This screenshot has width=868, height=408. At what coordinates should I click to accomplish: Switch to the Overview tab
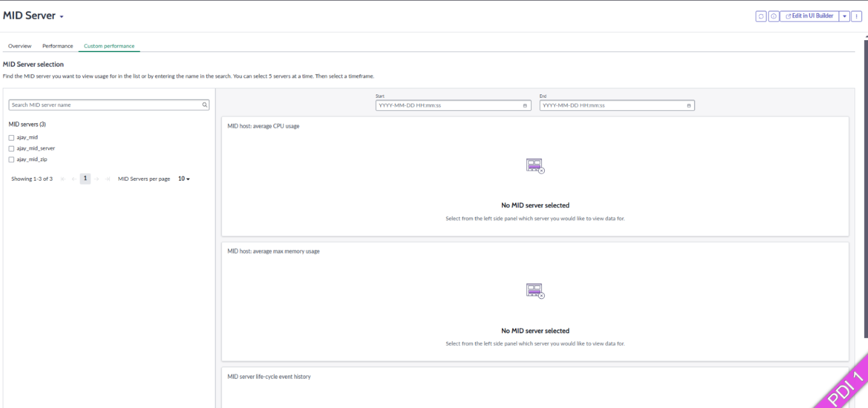(20, 46)
